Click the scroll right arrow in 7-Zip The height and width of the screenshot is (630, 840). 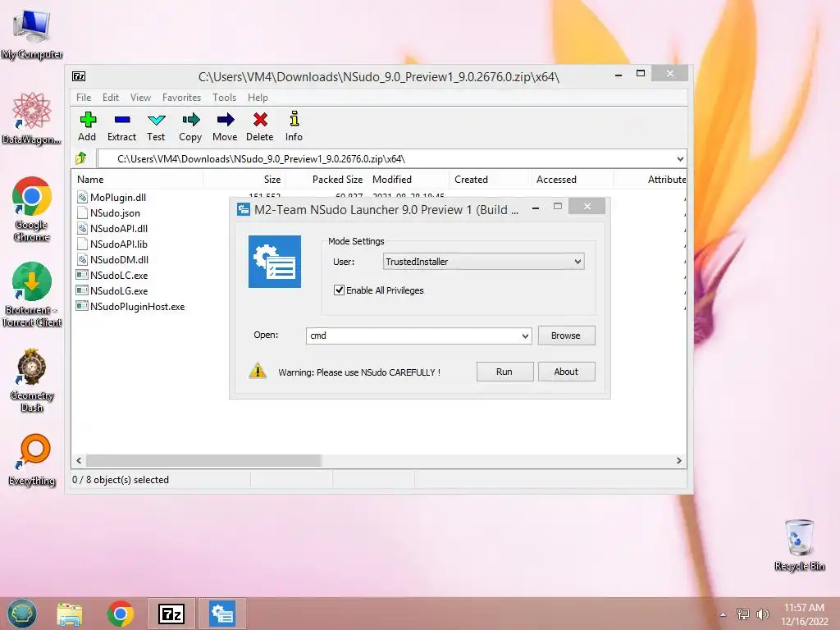[x=679, y=461]
